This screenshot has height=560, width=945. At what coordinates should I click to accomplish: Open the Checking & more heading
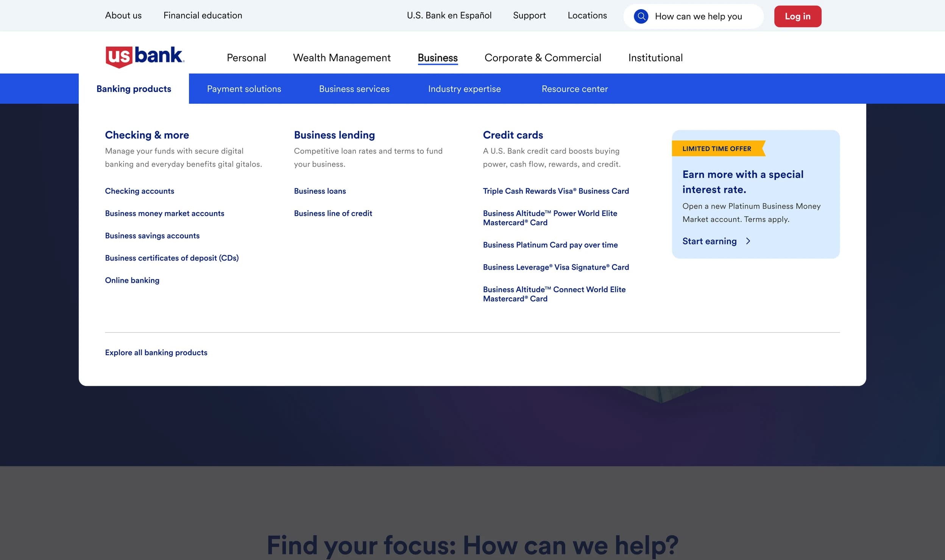click(147, 135)
